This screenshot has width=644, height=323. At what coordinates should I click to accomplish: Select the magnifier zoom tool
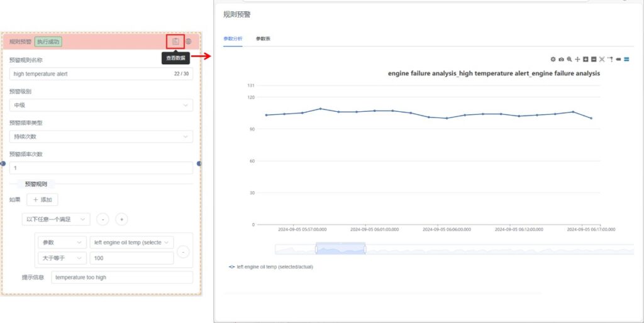pos(569,59)
